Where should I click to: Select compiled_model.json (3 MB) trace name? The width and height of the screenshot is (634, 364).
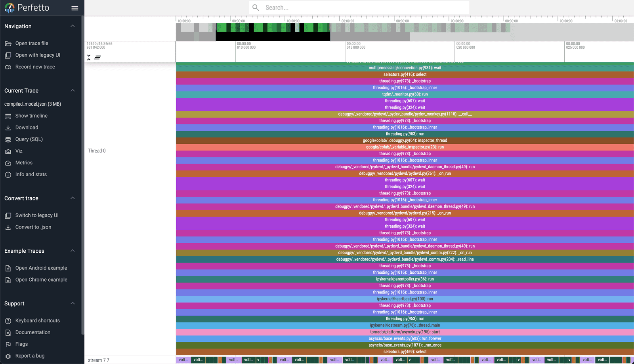(32, 104)
